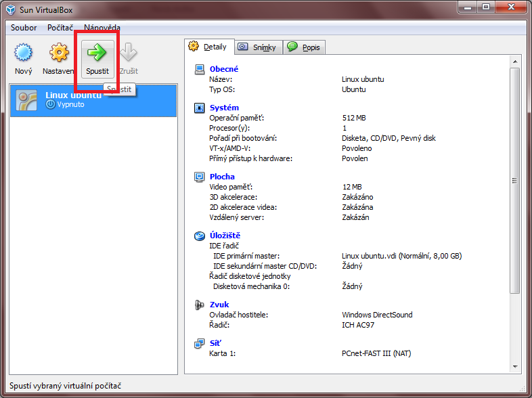532x398 pixels.
Task: Click the Popis tab speech bubble icon
Action: coord(292,46)
